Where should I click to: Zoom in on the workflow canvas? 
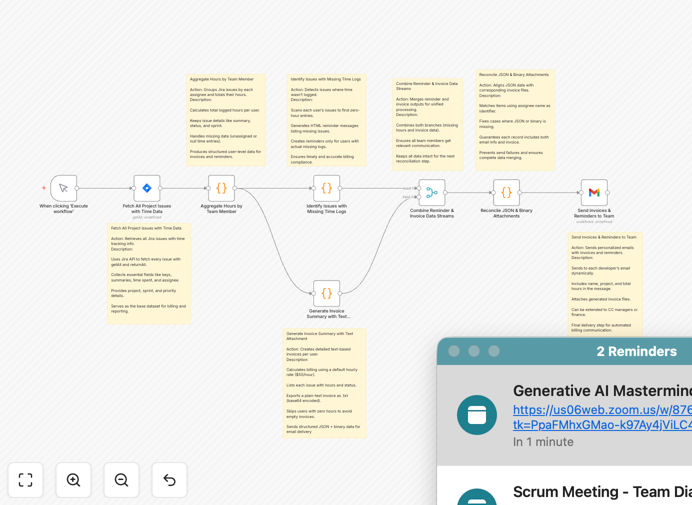point(73,480)
